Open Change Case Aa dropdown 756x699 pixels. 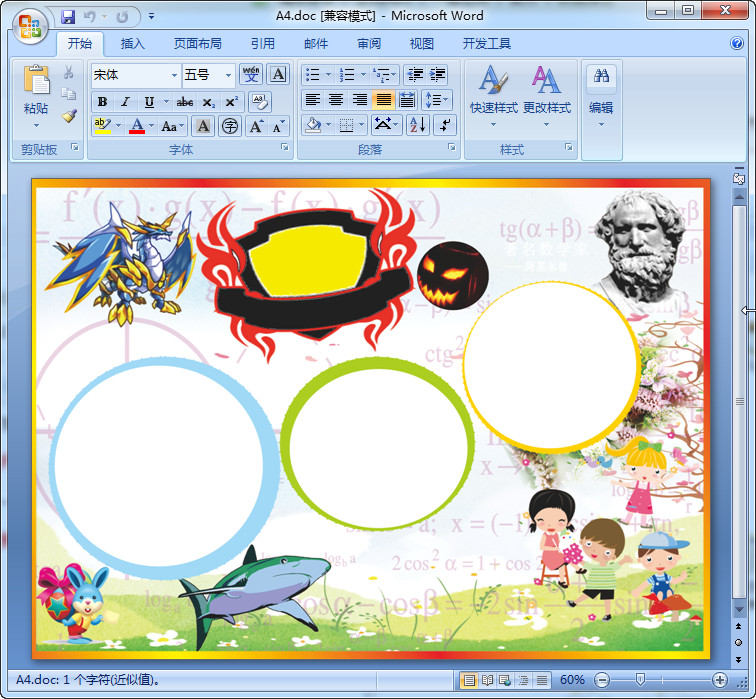pyautogui.click(x=173, y=126)
